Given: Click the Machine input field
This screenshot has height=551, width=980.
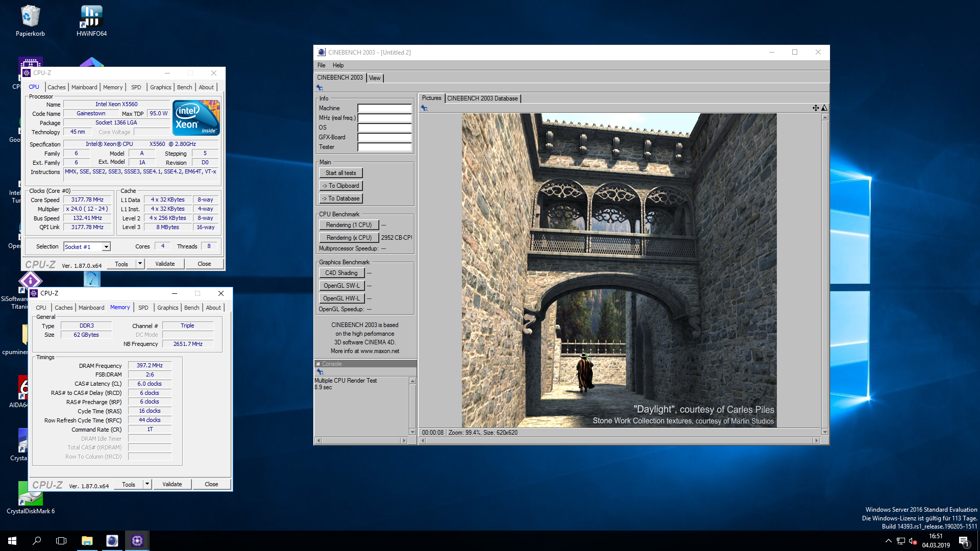Looking at the screenshot, I should [384, 108].
